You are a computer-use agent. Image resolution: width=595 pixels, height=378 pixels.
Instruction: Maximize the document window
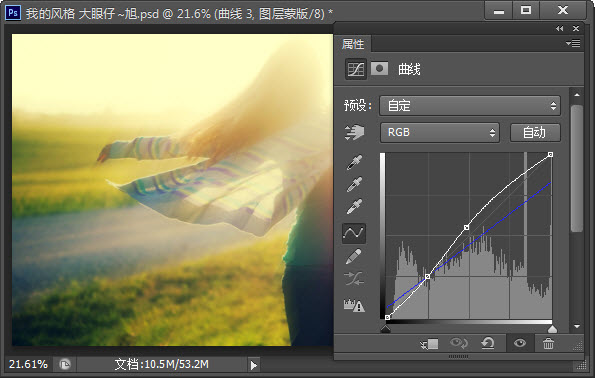tap(526, 10)
